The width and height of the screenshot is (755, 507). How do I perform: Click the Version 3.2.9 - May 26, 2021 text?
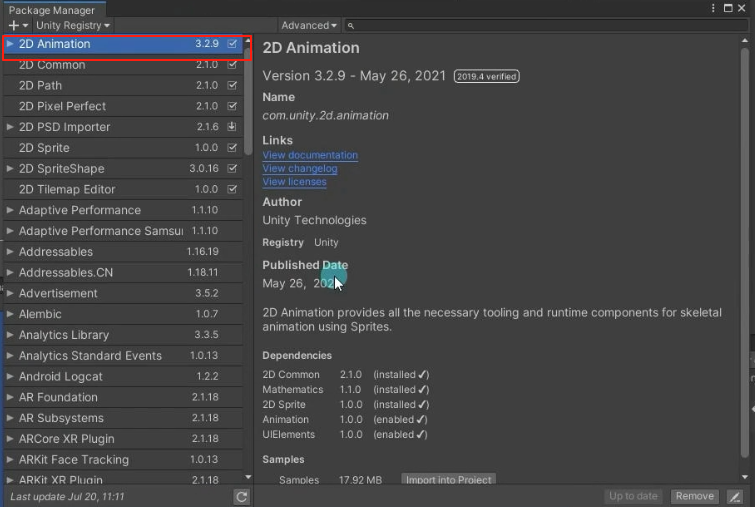pos(354,76)
